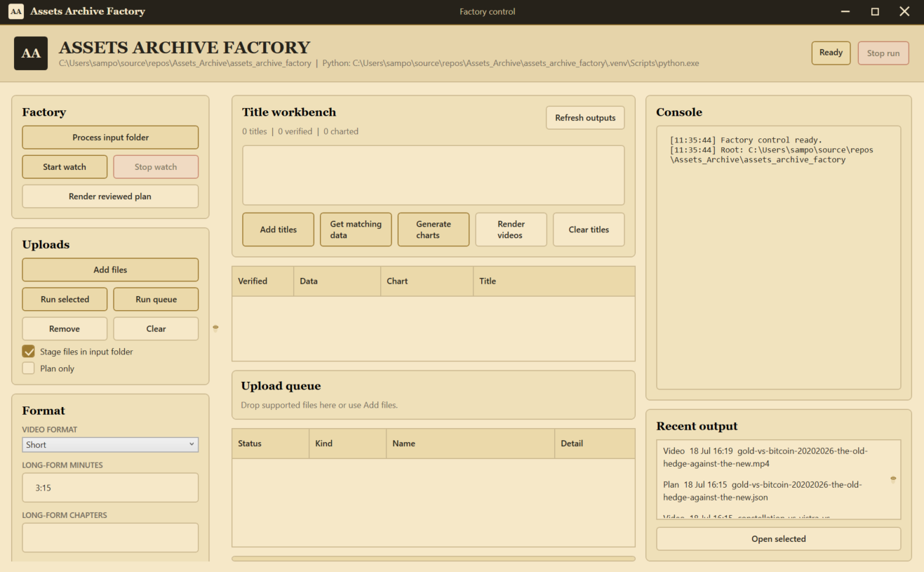Click the Data column header
924x572 pixels.
tap(337, 281)
